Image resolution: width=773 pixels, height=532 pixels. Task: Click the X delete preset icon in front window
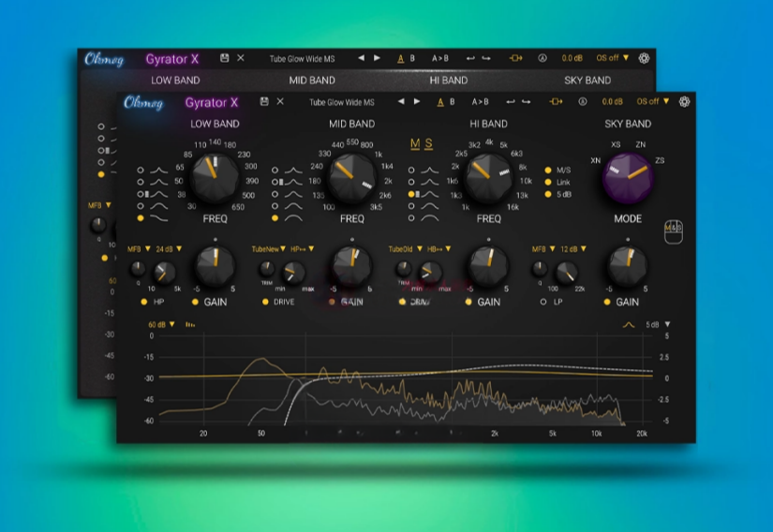[280, 101]
